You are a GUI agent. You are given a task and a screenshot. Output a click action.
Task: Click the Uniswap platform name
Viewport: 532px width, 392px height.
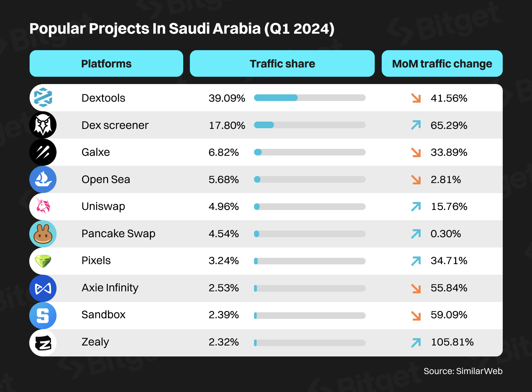pos(103,206)
